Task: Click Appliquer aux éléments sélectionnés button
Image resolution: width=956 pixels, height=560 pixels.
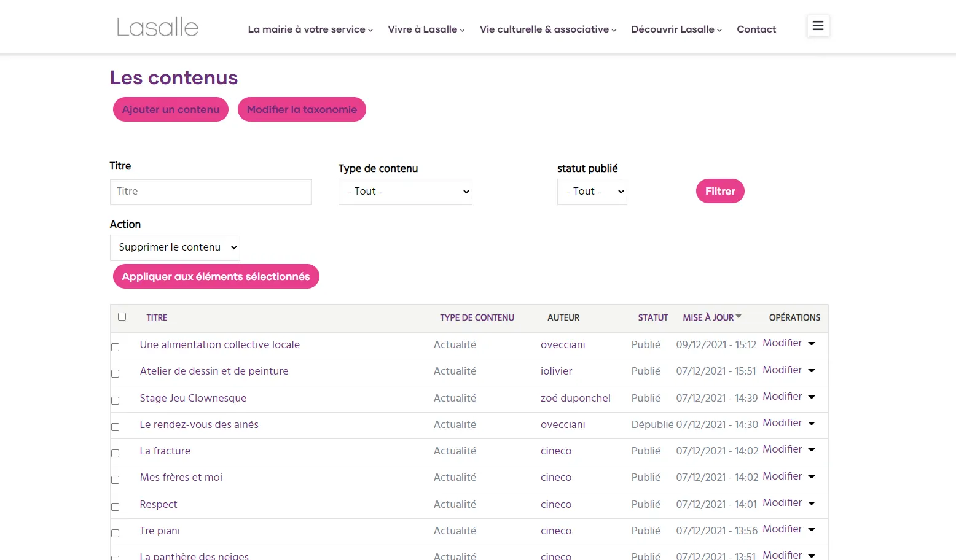Action: point(216,276)
